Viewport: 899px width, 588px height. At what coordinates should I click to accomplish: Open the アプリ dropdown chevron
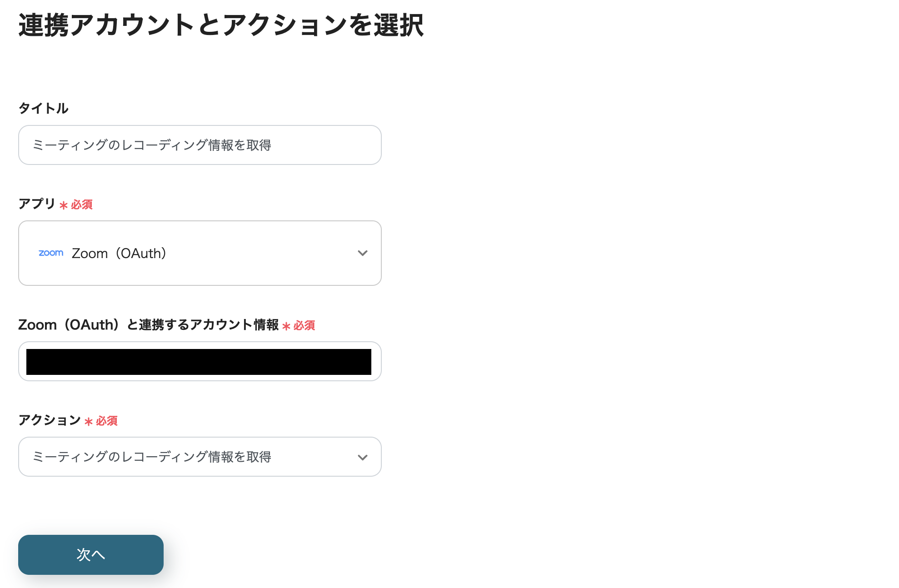[x=362, y=253]
